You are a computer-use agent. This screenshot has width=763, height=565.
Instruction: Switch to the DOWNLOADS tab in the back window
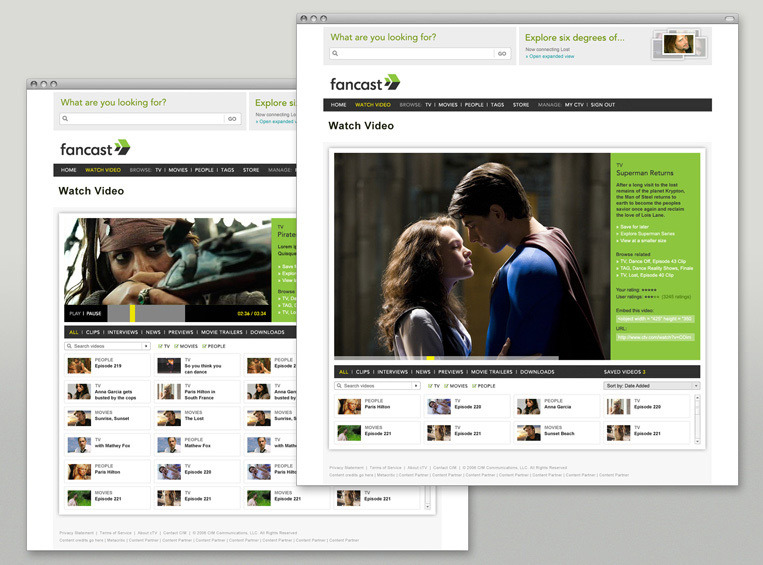(268, 332)
